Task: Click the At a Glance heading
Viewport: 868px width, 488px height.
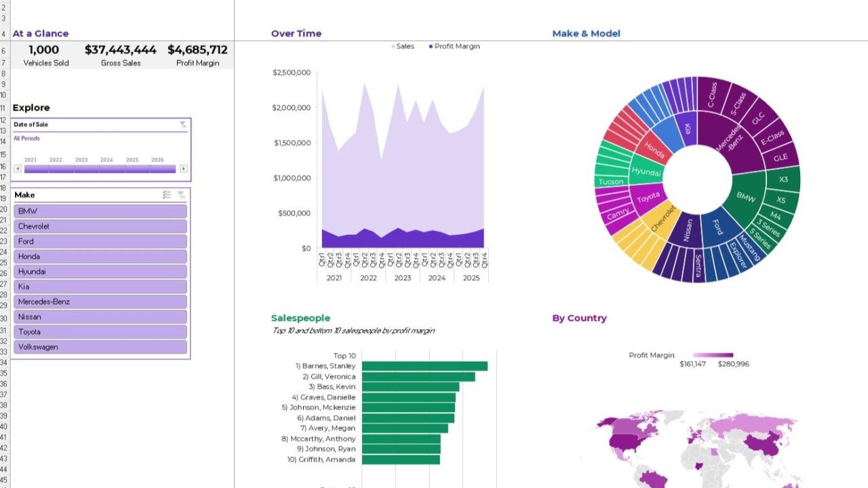Action: pyautogui.click(x=40, y=33)
